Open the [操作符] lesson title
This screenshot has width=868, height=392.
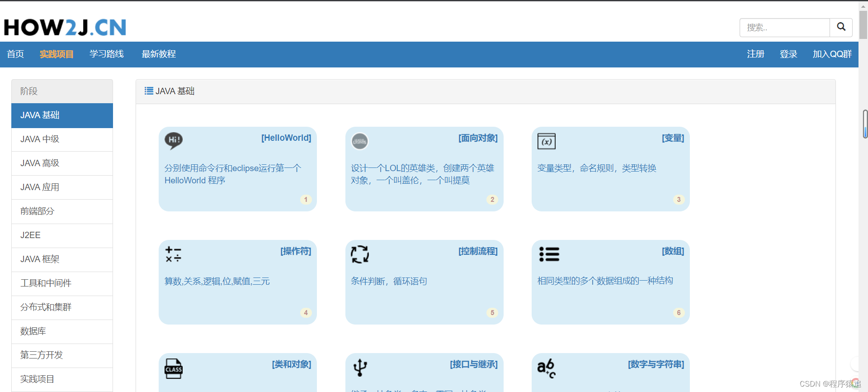[296, 251]
